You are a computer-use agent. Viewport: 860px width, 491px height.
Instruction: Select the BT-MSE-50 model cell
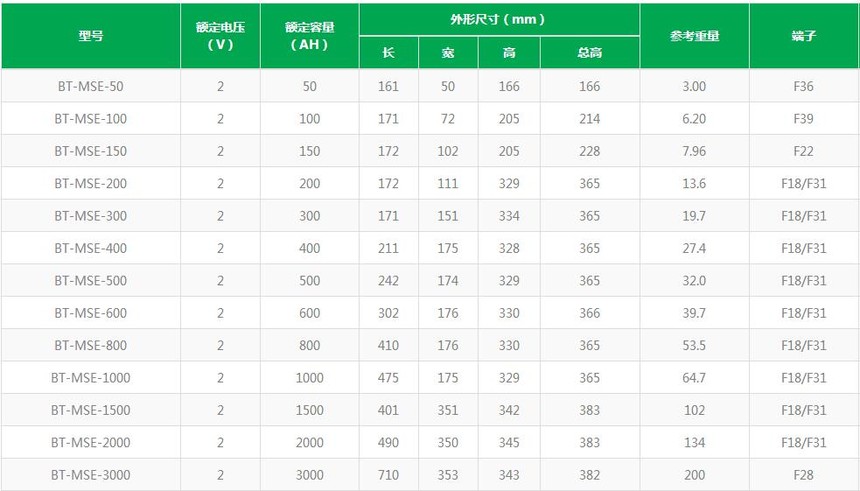click(x=91, y=86)
